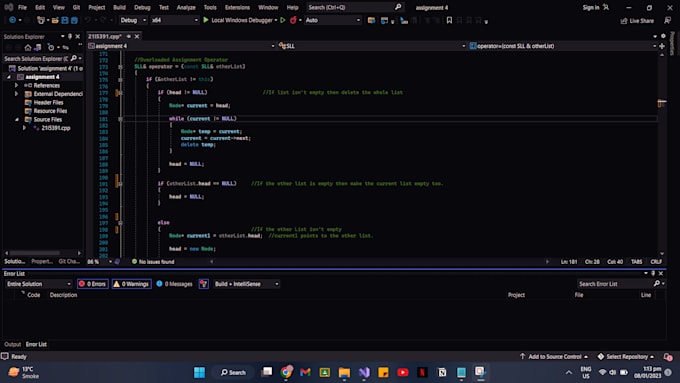
Task: Open the Build + IntelliSense dropdown
Action: pyautogui.click(x=246, y=284)
